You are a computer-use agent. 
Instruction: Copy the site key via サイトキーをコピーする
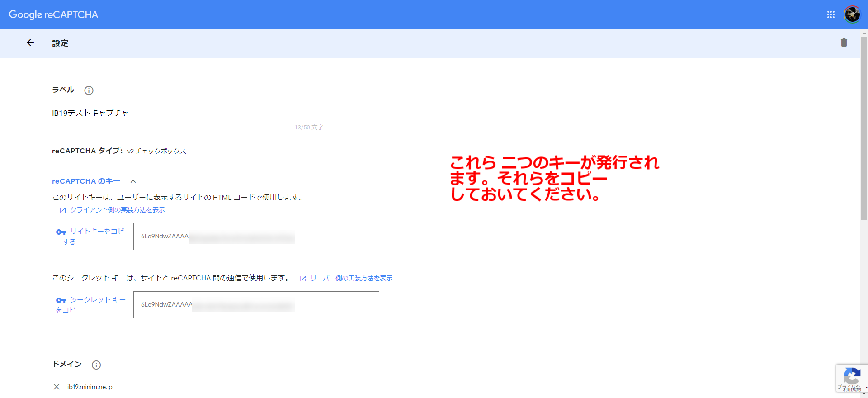(90, 236)
